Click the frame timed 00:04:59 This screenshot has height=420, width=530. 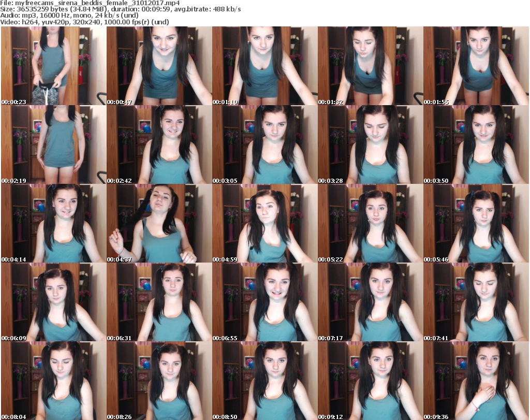tap(264, 223)
